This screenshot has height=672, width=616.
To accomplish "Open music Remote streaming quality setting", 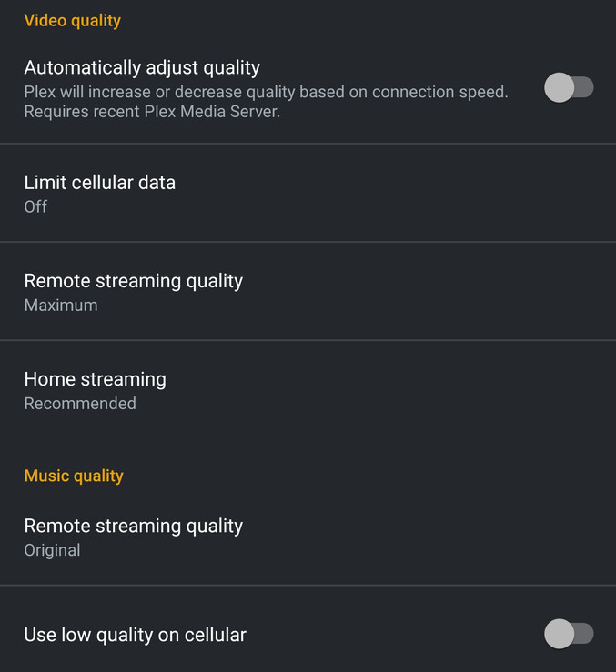I will tap(133, 526).
